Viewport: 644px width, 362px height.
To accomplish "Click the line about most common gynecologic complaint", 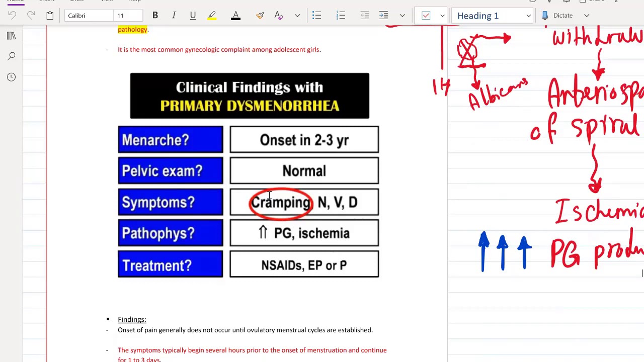I will pos(219,49).
